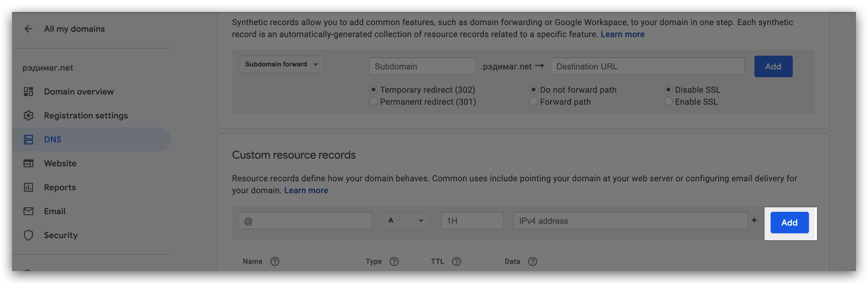Click the help icon next to Name column
868x283 pixels.
[x=275, y=261]
